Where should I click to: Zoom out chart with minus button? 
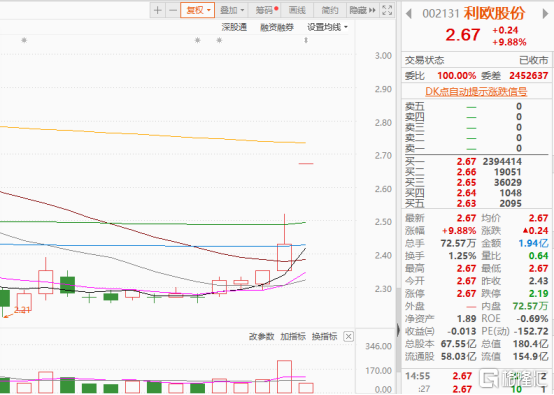[x=173, y=10]
